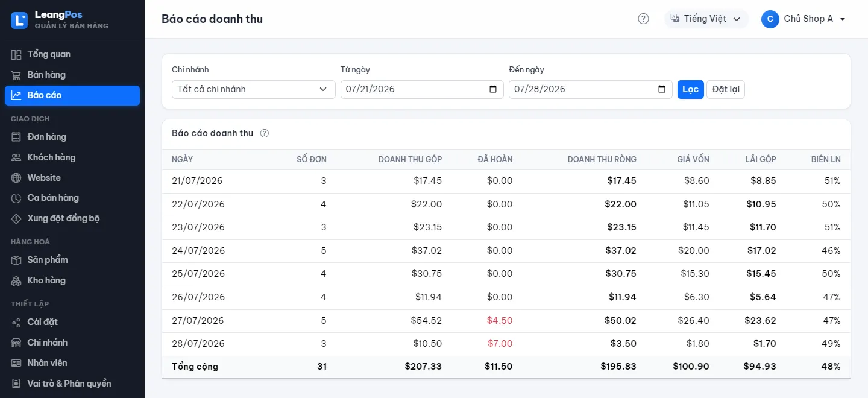Click the Đơn hàng list icon
868x398 pixels.
(16, 137)
